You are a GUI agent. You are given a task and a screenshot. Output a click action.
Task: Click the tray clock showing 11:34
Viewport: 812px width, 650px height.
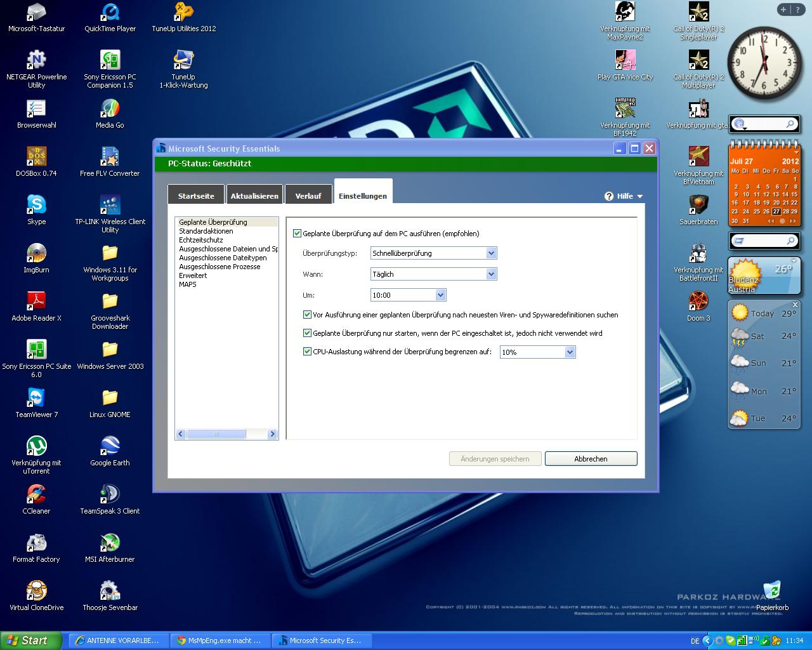tap(794, 640)
